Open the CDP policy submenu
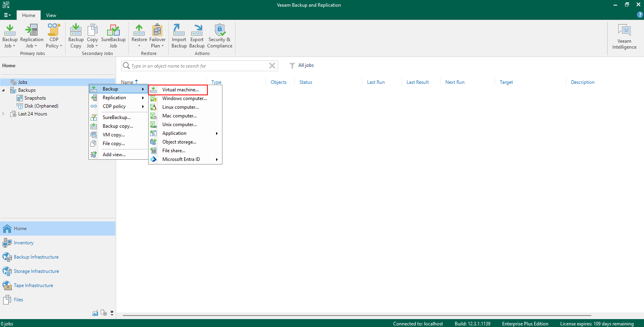Screen dimensions: 644x327 [119, 106]
